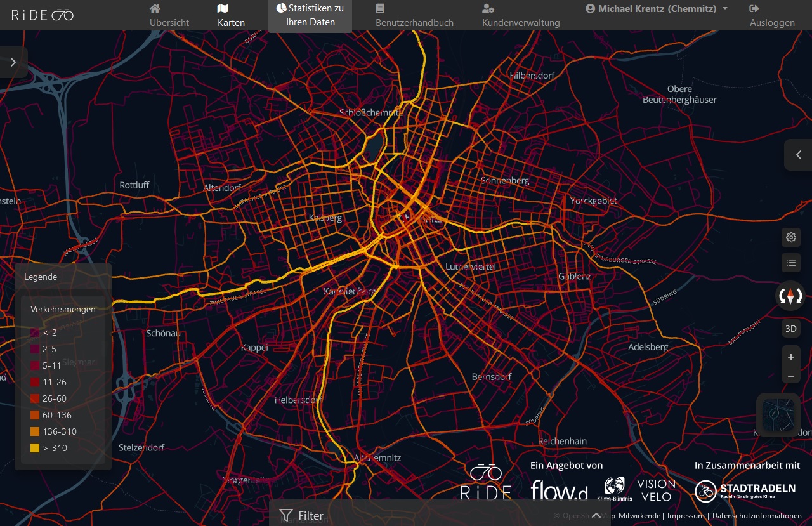Click the Stelzendorf map label
812x526 pixels.
click(142, 447)
